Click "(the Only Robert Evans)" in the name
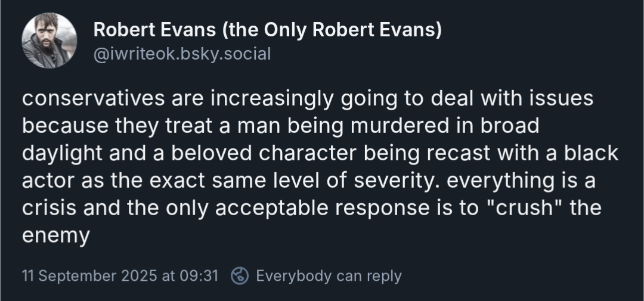Image resolution: width=644 pixels, height=301 pixels. click(332, 30)
